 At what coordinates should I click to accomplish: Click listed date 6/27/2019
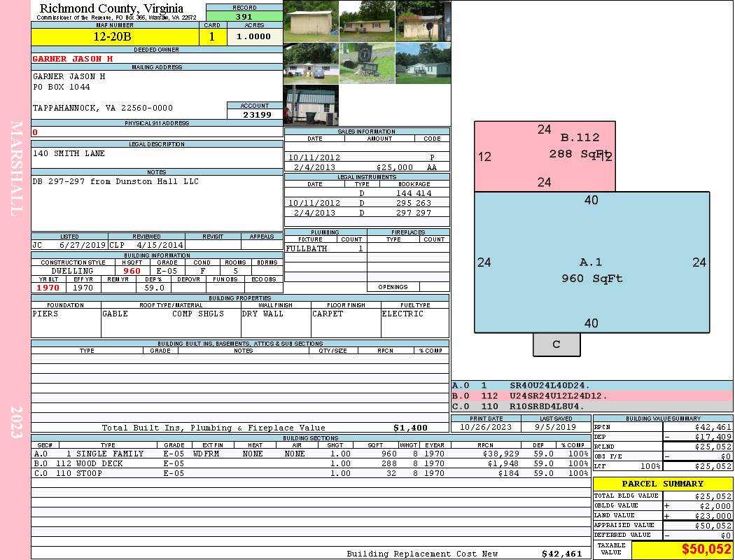[83, 244]
